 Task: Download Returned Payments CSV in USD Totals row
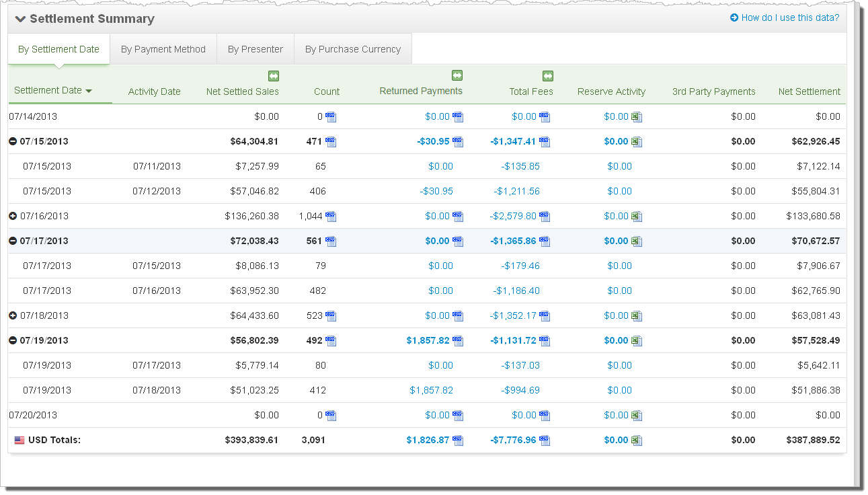(458, 441)
